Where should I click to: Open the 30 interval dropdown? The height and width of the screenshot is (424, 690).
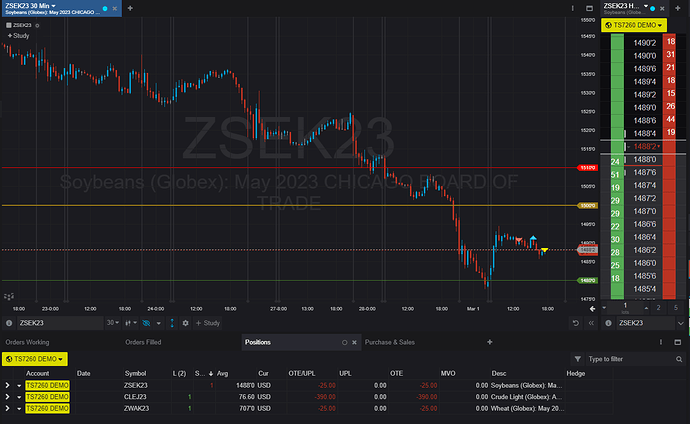pos(113,323)
